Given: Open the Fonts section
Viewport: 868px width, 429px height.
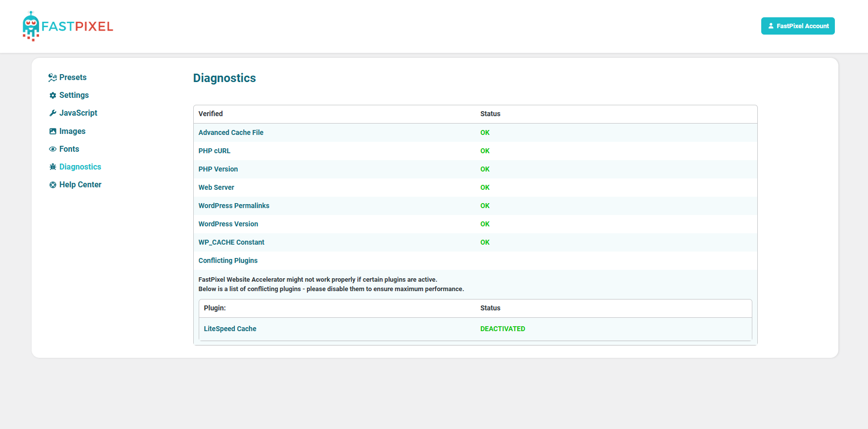Looking at the screenshot, I should pos(69,149).
